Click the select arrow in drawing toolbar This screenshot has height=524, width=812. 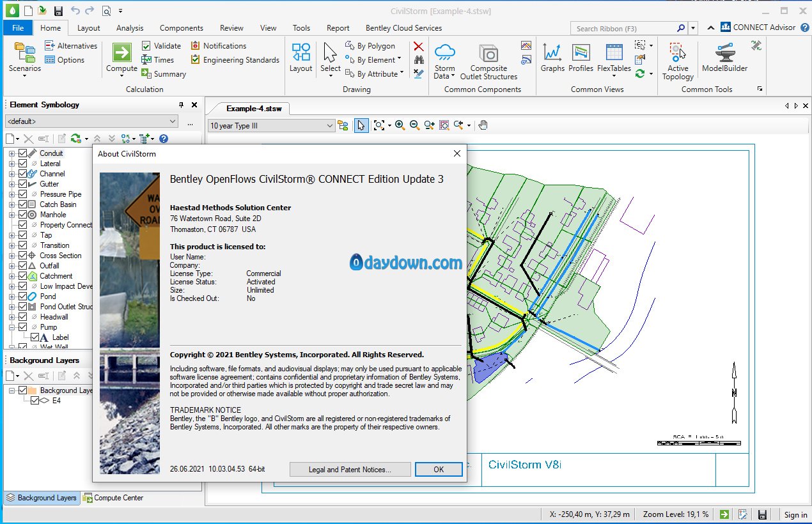361,126
